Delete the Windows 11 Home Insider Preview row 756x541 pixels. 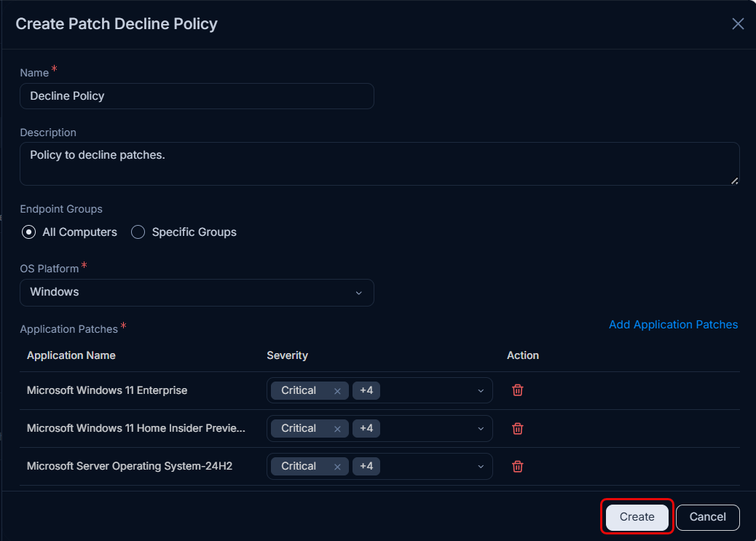(517, 428)
